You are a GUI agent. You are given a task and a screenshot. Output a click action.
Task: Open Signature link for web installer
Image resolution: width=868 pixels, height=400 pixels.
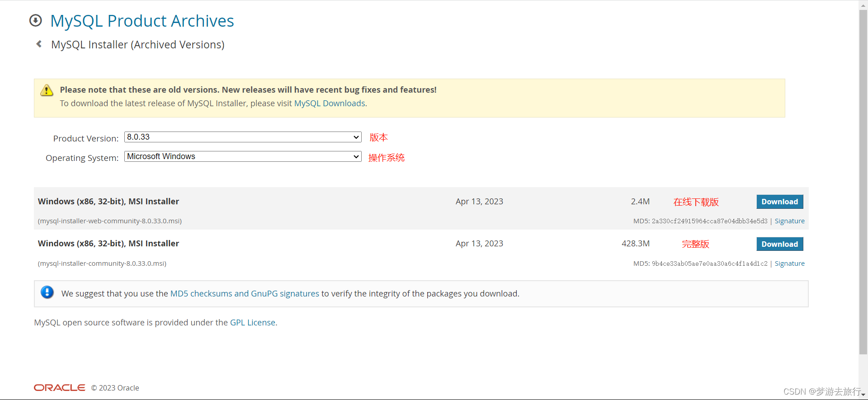[789, 221]
